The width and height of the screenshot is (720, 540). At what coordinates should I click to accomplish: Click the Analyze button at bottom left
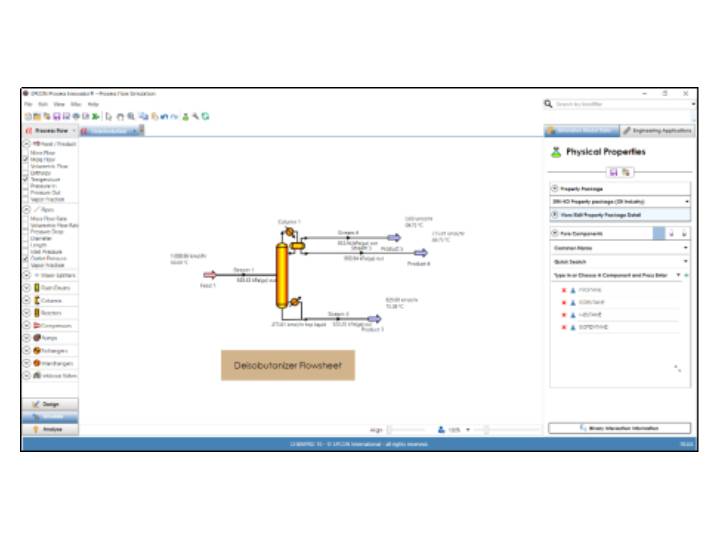50,429
